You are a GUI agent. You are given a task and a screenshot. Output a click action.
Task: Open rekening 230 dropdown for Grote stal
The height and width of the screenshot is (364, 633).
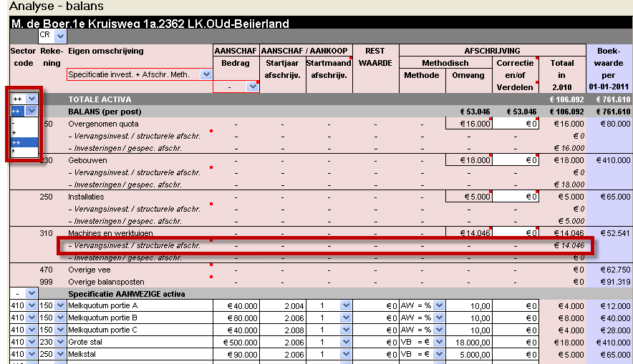pos(59,342)
